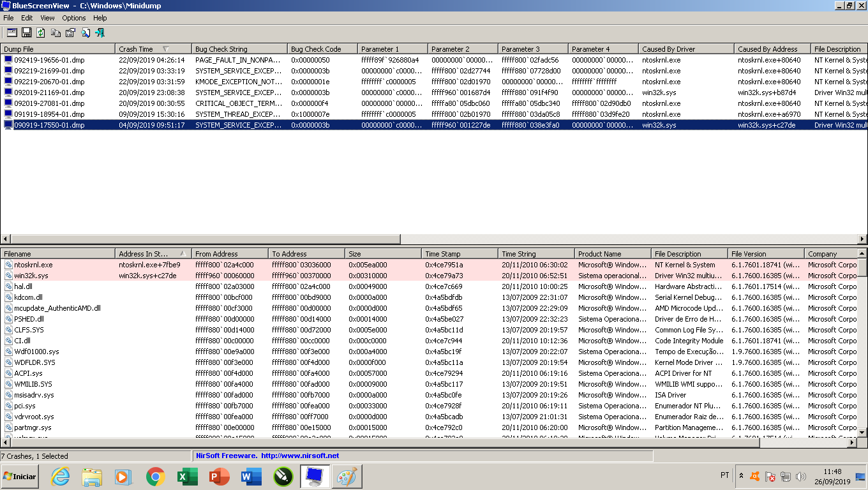Open Windows Media Player from taskbar
Screen dimensions: 868x490
[x=123, y=477]
